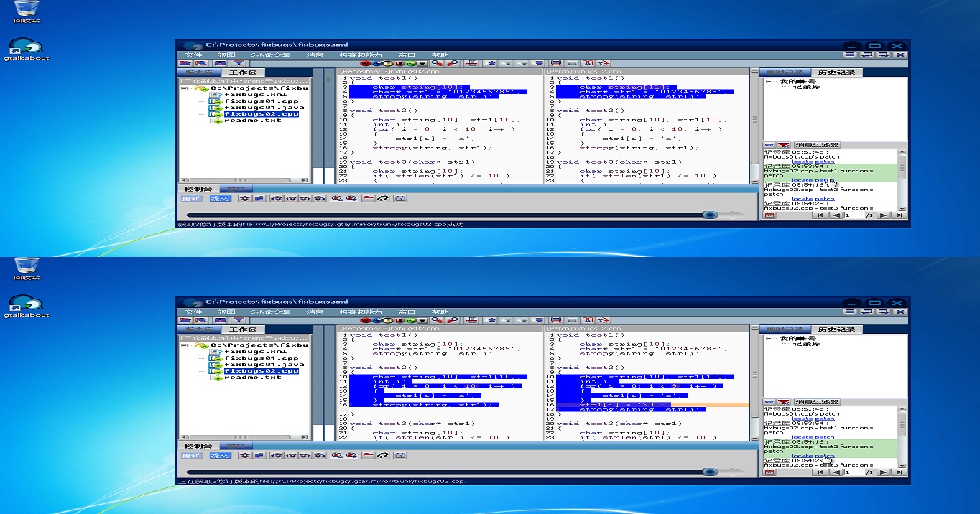
Task: Go to first message page in upper window
Action: click(x=820, y=215)
